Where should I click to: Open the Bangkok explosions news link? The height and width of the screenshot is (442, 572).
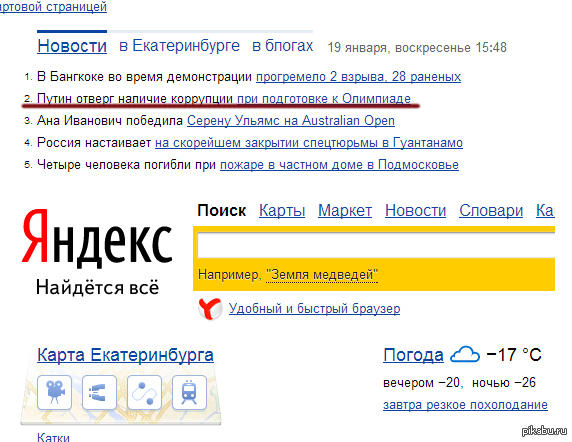pyautogui.click(x=359, y=77)
